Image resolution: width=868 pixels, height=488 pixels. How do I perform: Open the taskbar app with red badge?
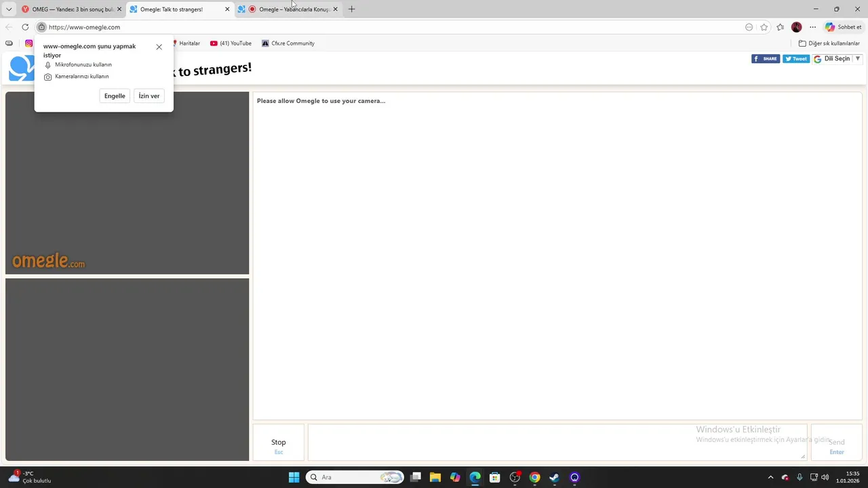(x=515, y=477)
